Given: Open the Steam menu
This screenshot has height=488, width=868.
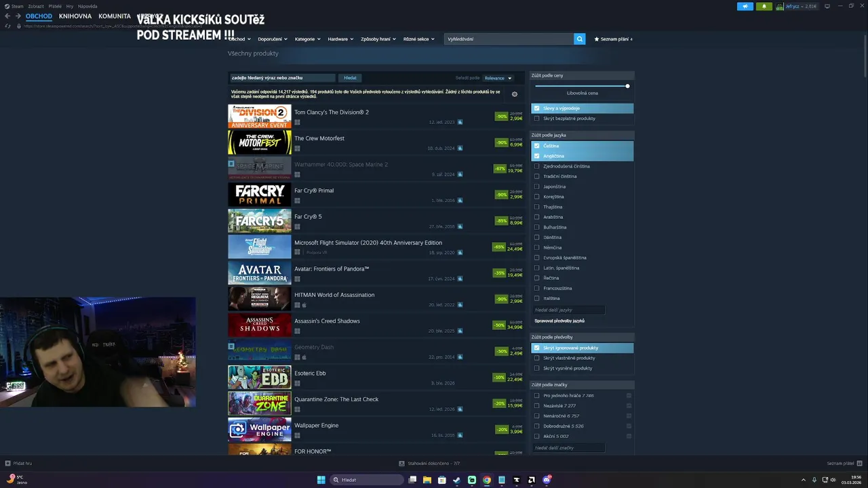Looking at the screenshot, I should [x=18, y=6].
